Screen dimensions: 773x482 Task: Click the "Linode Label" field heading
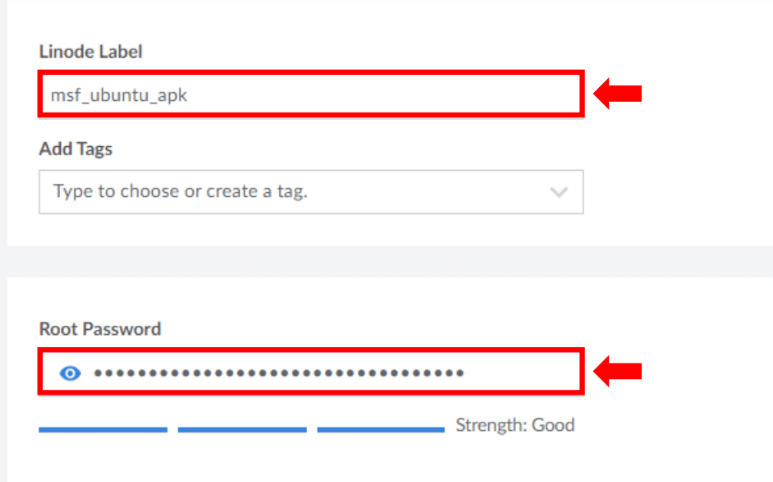(91, 51)
